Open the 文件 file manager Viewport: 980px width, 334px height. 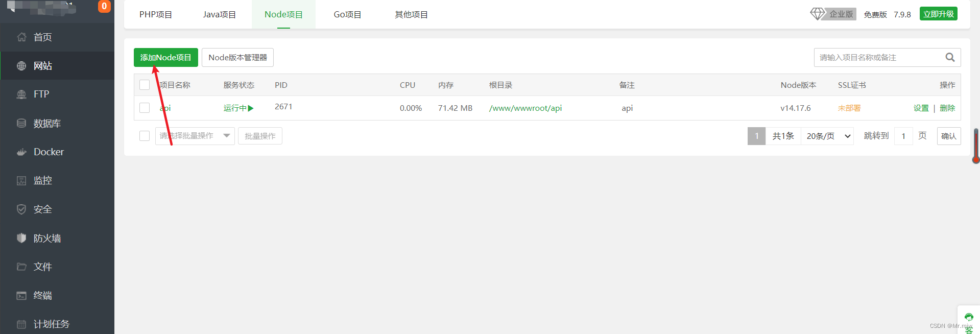coord(57,267)
